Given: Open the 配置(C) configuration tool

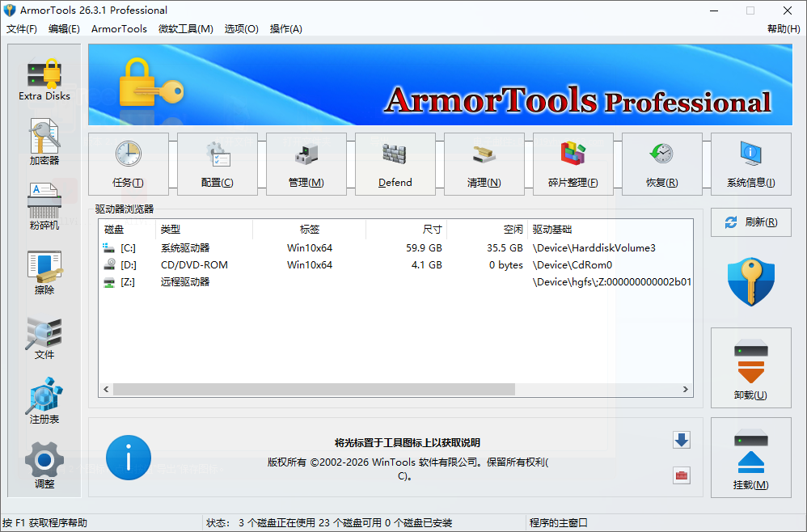Looking at the screenshot, I should (x=217, y=163).
